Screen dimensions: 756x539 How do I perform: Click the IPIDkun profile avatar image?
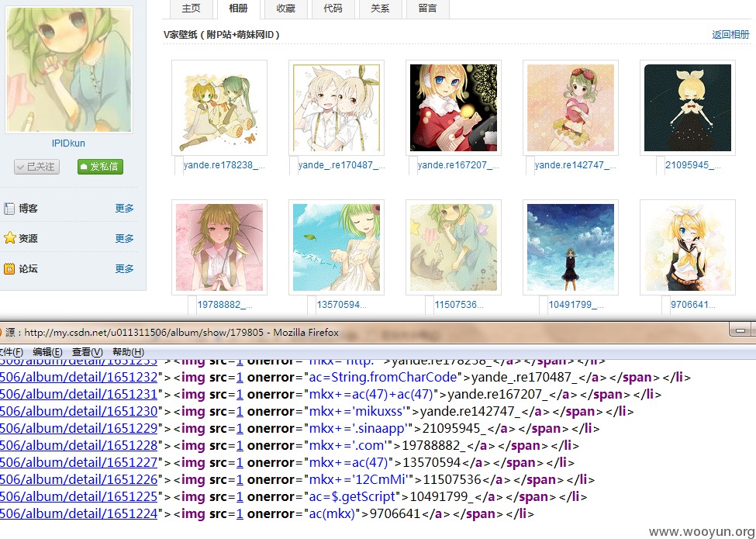(69, 70)
